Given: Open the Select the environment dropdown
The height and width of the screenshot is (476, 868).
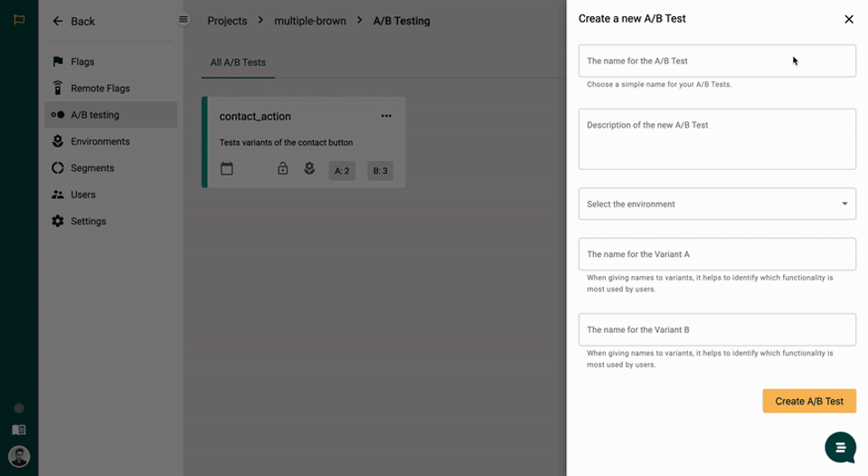Looking at the screenshot, I should click(717, 204).
